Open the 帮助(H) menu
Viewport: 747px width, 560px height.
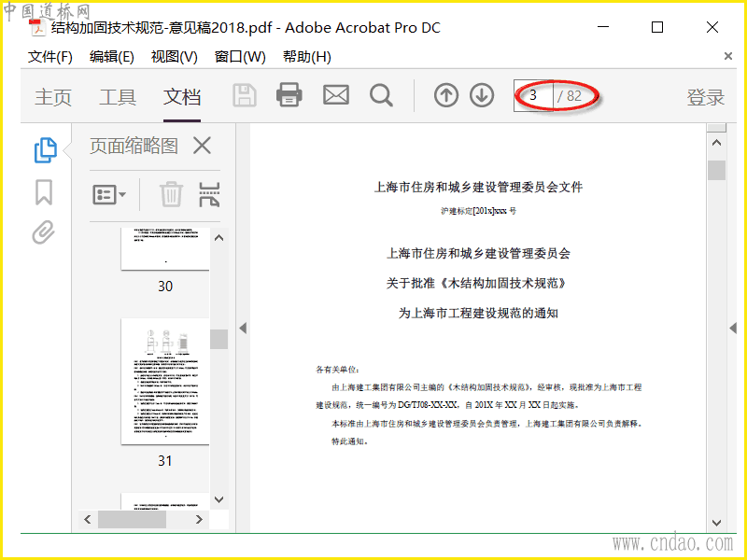pos(307,57)
